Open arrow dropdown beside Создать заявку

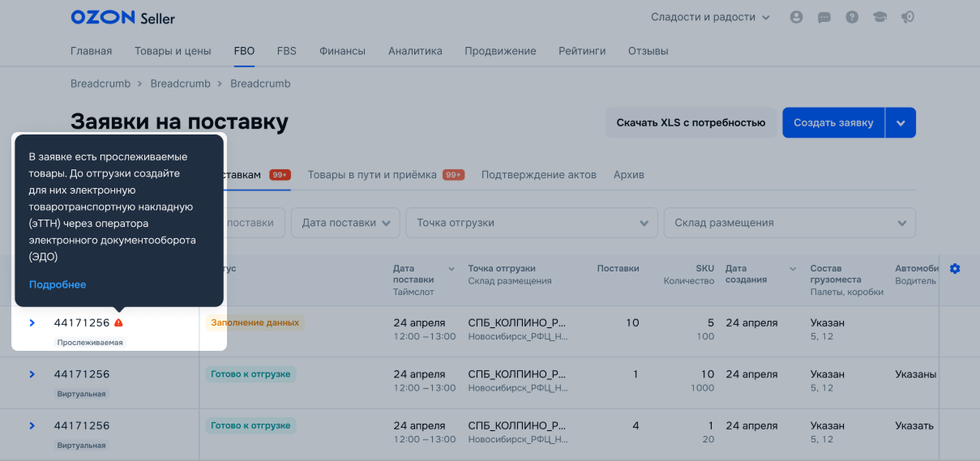click(x=901, y=123)
